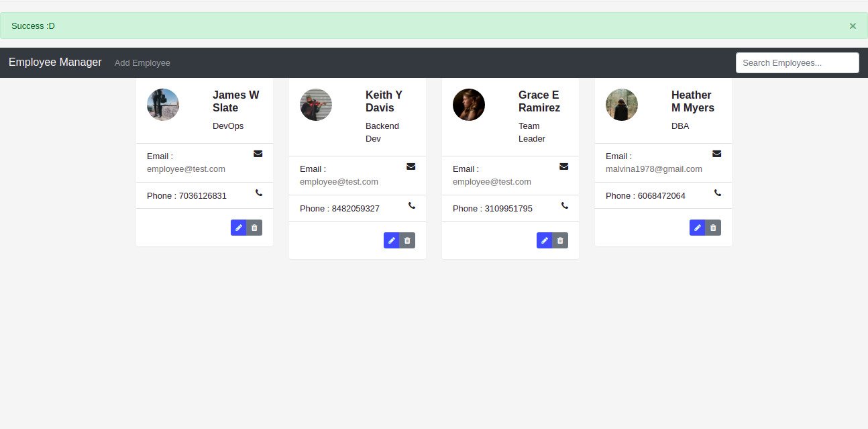Image resolution: width=868 pixels, height=429 pixels.
Task: Click phone number 6068472064
Action: coord(661,196)
